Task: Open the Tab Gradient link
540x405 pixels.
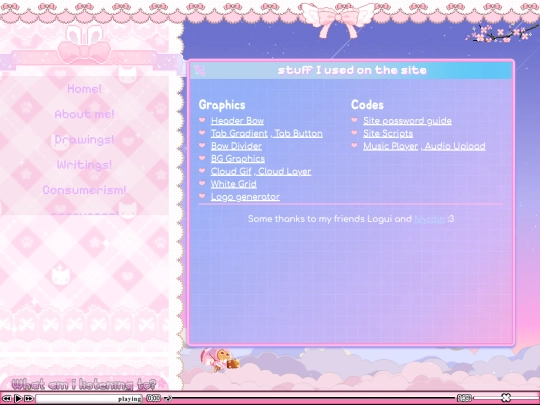Action: (239, 133)
